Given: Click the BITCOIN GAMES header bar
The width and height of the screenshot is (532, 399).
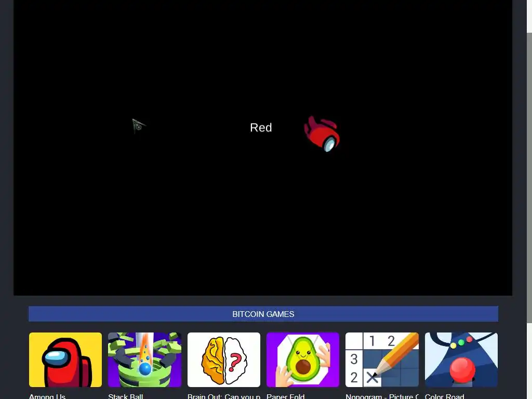Looking at the screenshot, I should 263,314.
